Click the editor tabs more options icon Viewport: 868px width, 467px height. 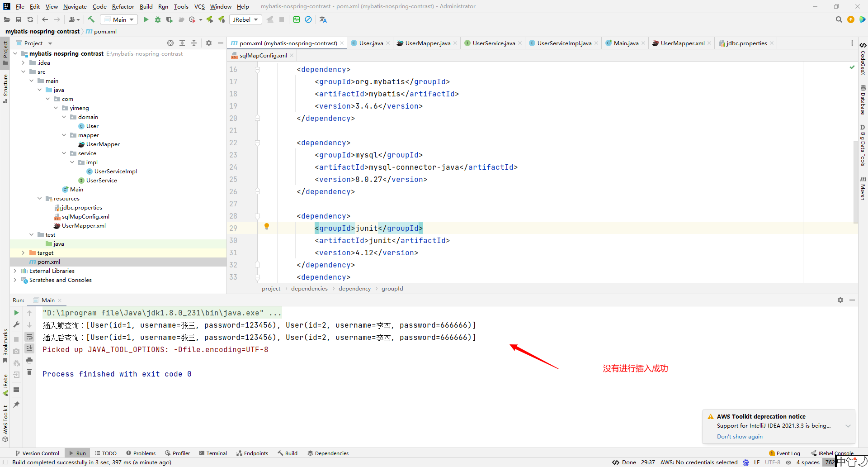[852, 43]
